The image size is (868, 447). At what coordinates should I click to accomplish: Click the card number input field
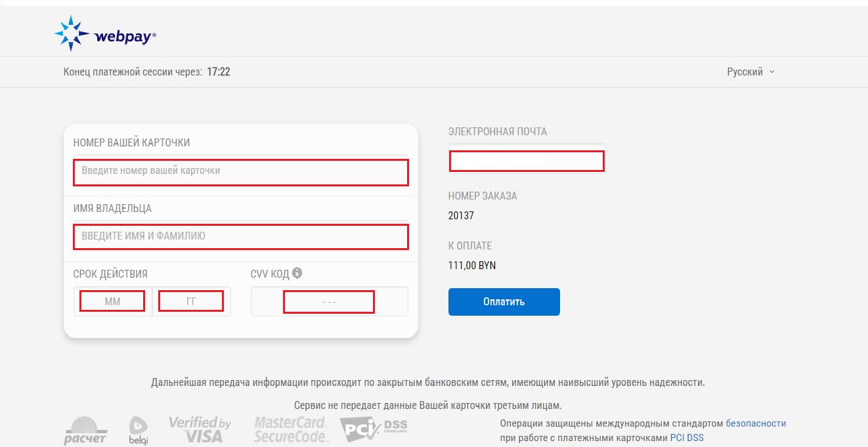240,172
